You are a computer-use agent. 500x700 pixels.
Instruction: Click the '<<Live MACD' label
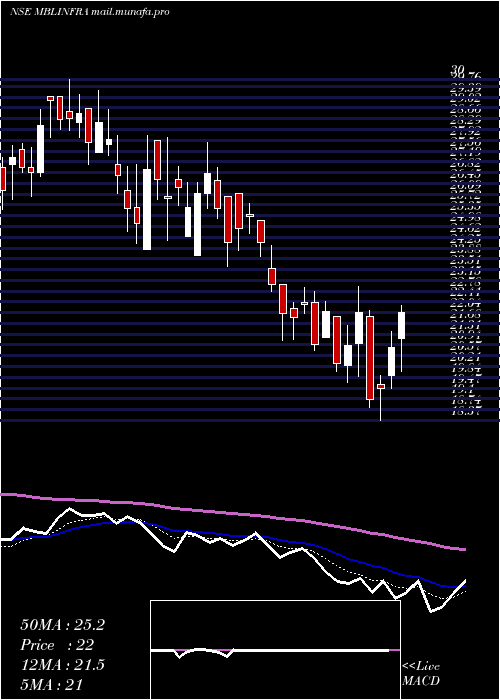click(421, 674)
